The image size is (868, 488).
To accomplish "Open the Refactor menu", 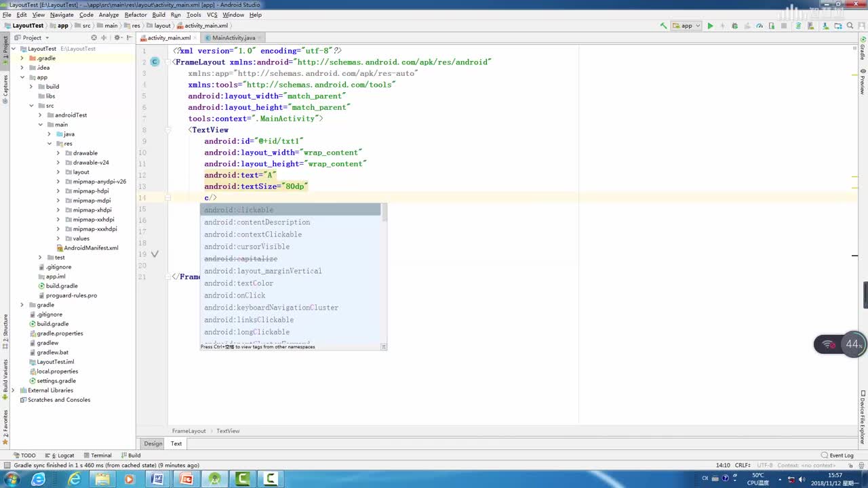I will tap(136, 14).
